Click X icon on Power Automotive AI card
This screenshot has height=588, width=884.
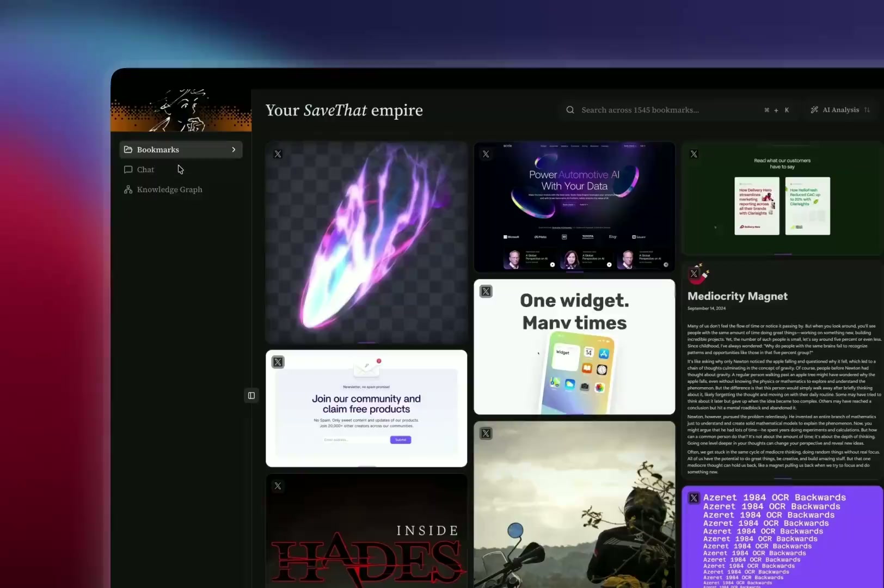486,154
